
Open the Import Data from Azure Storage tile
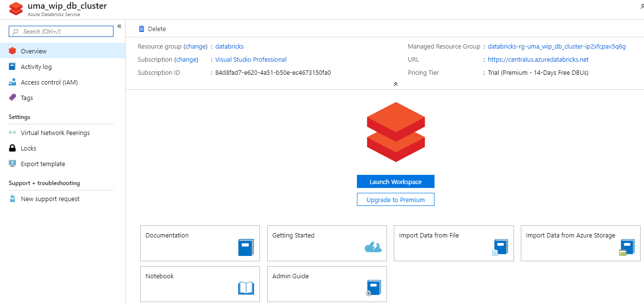tap(580, 243)
